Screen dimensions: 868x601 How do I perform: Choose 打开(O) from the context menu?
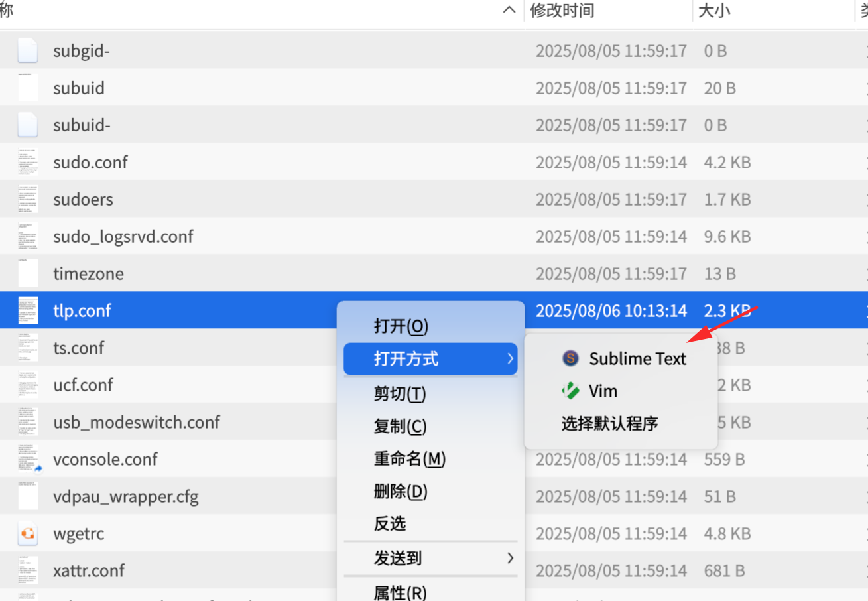coord(401,326)
